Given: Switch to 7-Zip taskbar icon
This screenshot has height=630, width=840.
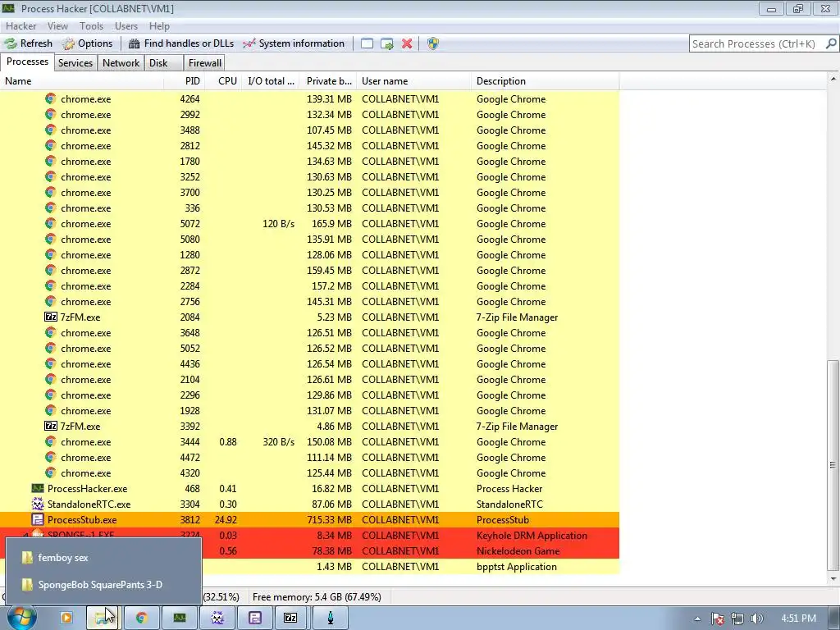Looking at the screenshot, I should (291, 618).
